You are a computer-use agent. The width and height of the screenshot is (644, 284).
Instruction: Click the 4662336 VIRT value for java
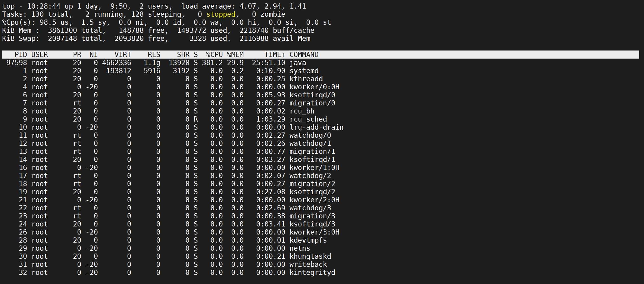(x=117, y=63)
